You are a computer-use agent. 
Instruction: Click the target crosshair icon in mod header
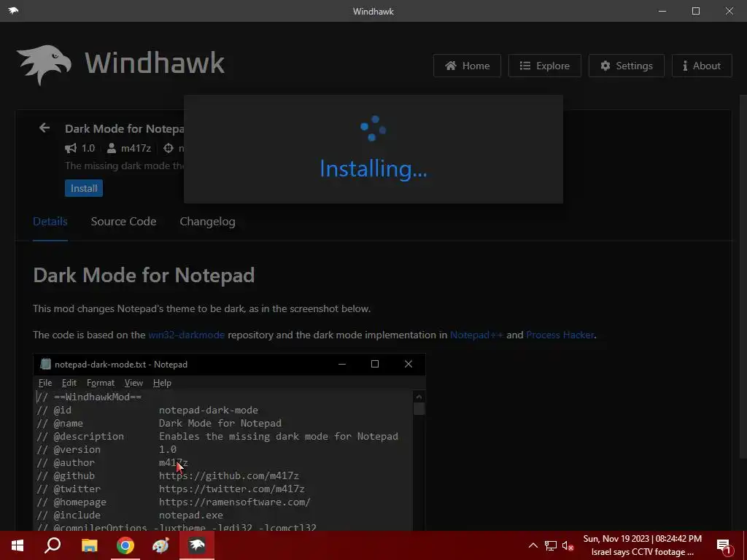pos(169,148)
